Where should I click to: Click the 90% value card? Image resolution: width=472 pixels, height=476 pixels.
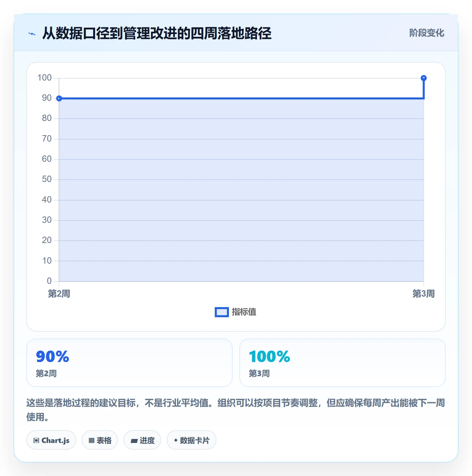(129, 363)
